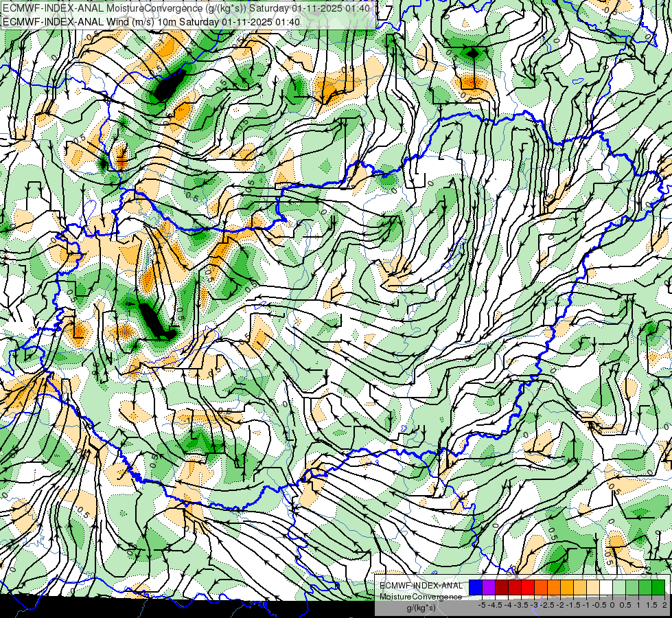Image resolution: width=672 pixels, height=618 pixels.
Task: Click the 1.5 legend scale value
Action: coord(651,605)
